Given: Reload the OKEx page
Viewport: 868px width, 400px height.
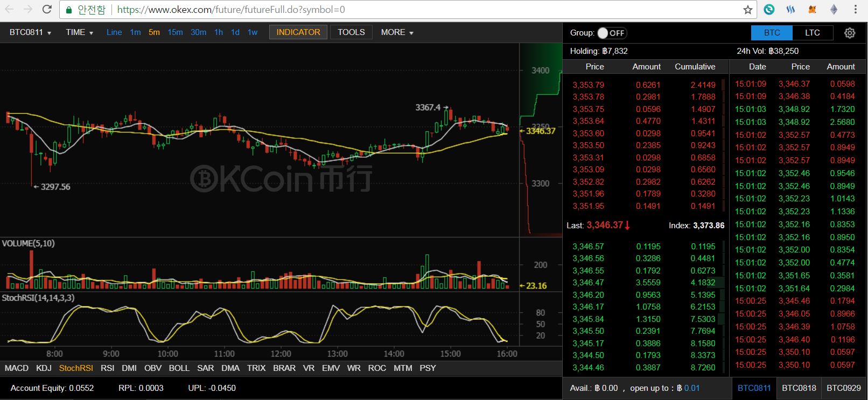Looking at the screenshot, I should [x=47, y=9].
